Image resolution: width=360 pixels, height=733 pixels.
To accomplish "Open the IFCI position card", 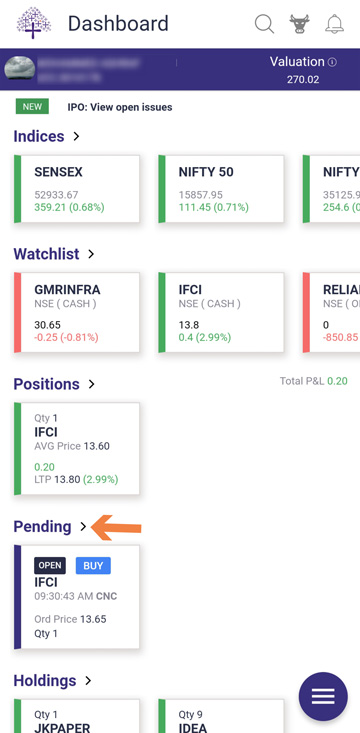I will (77, 449).
